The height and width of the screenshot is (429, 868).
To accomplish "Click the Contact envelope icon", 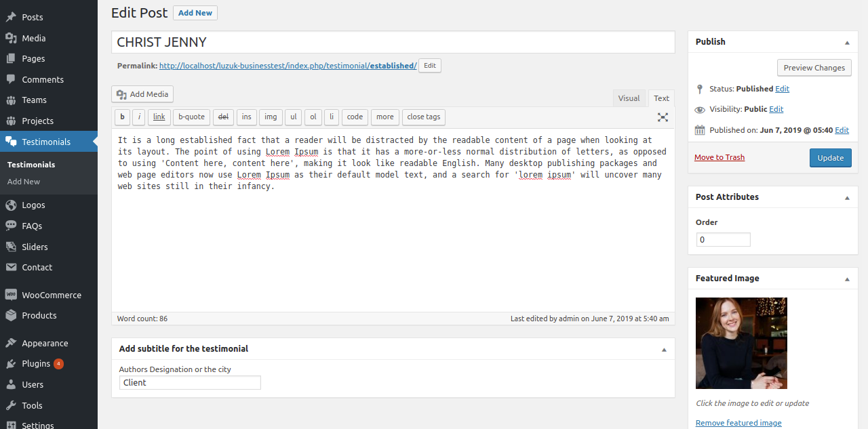I will click(11, 267).
